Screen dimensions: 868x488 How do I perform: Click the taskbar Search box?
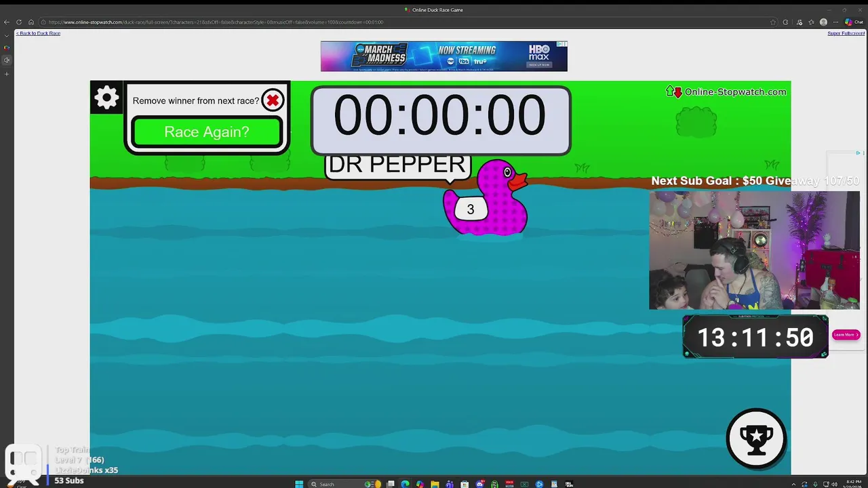pos(344,484)
